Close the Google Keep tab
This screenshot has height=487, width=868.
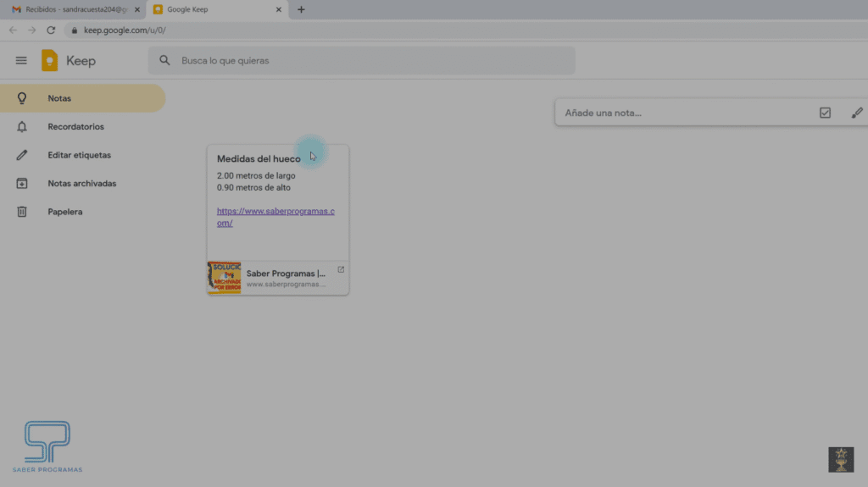[278, 9]
